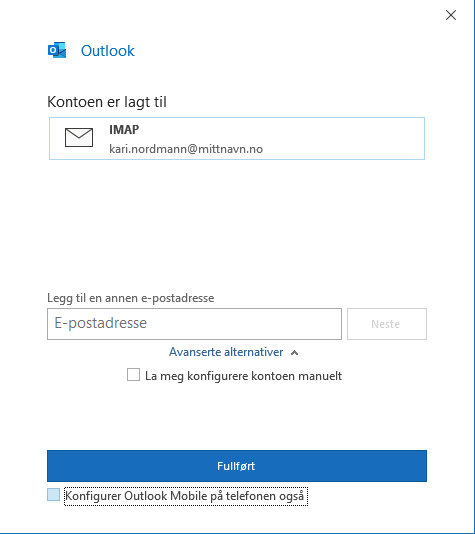
Task: Click the Neste button
Action: click(387, 324)
